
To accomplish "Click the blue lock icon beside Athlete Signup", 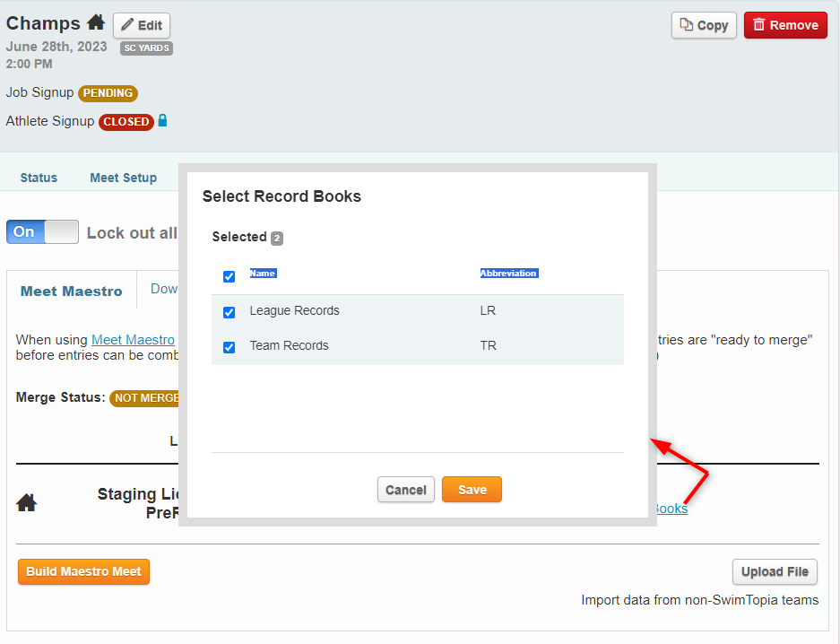I will point(162,120).
